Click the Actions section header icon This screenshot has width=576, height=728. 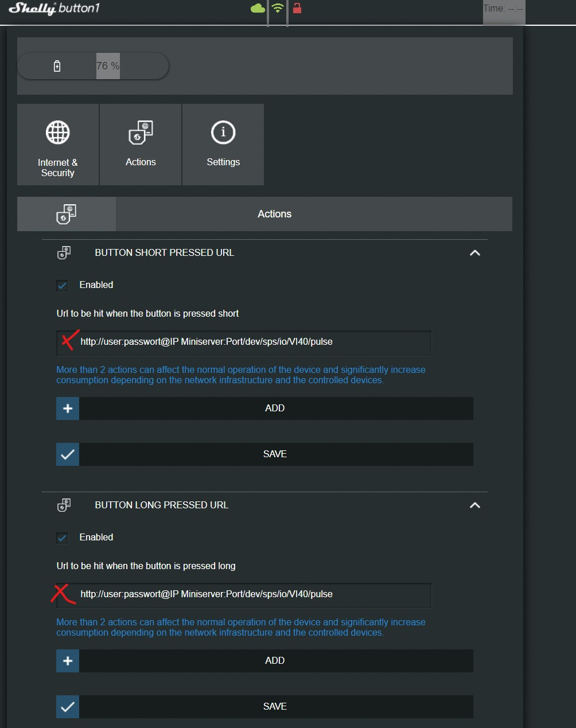coord(67,214)
